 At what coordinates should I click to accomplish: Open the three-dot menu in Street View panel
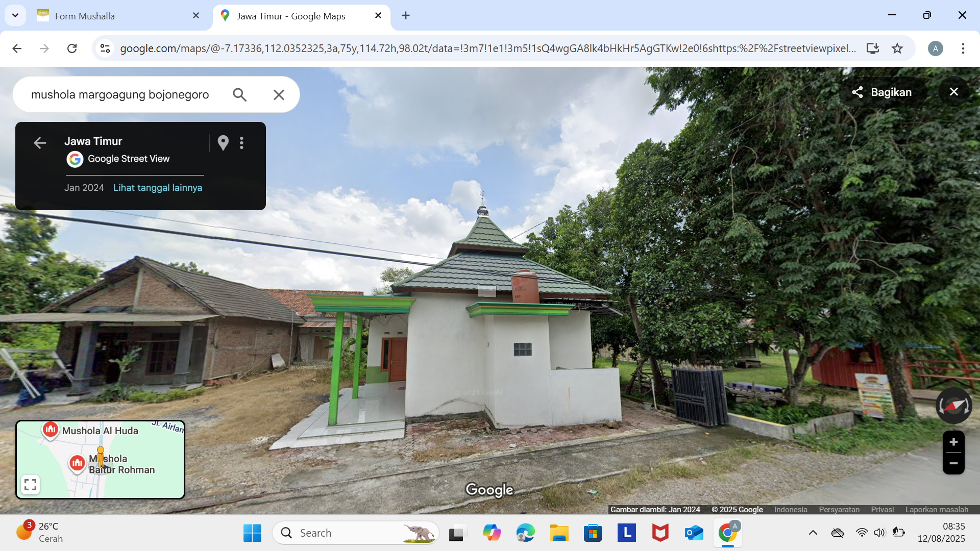coord(242,143)
